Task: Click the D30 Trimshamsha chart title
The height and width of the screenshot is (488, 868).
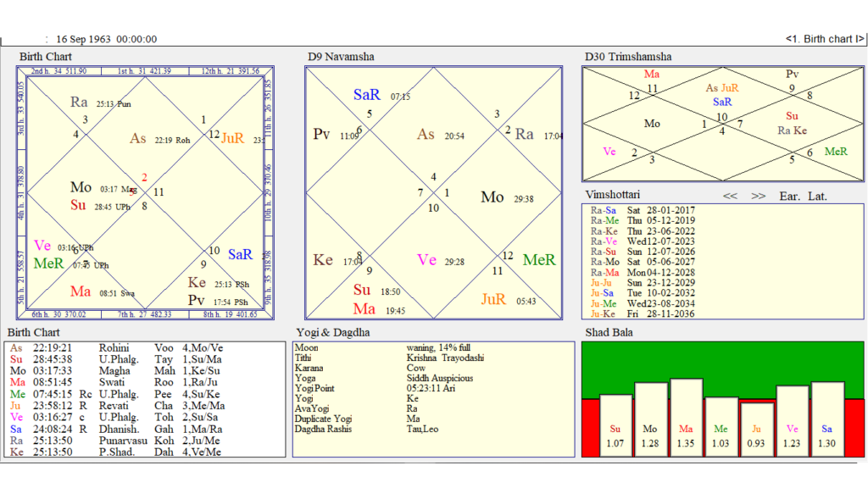Action: pos(628,57)
